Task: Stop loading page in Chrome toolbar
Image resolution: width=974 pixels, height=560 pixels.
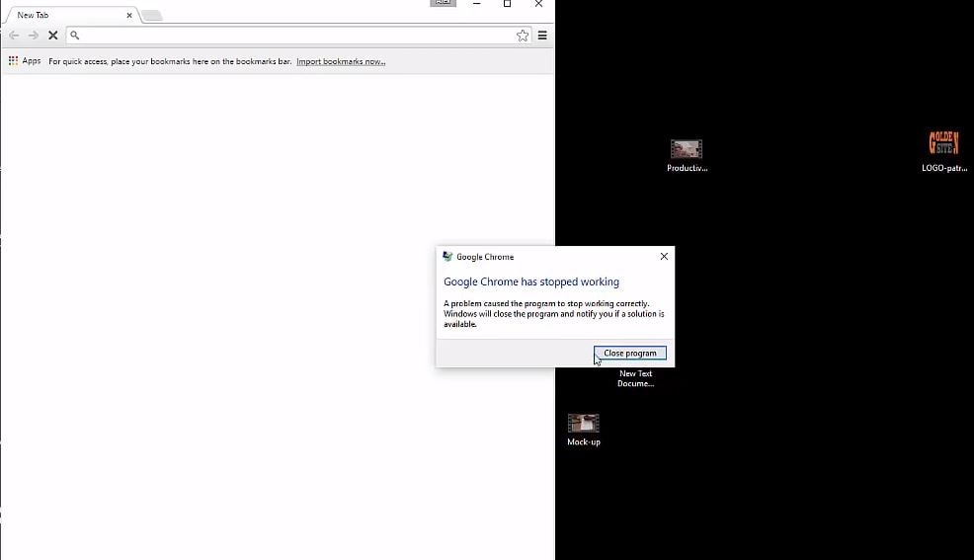Action: coord(53,36)
